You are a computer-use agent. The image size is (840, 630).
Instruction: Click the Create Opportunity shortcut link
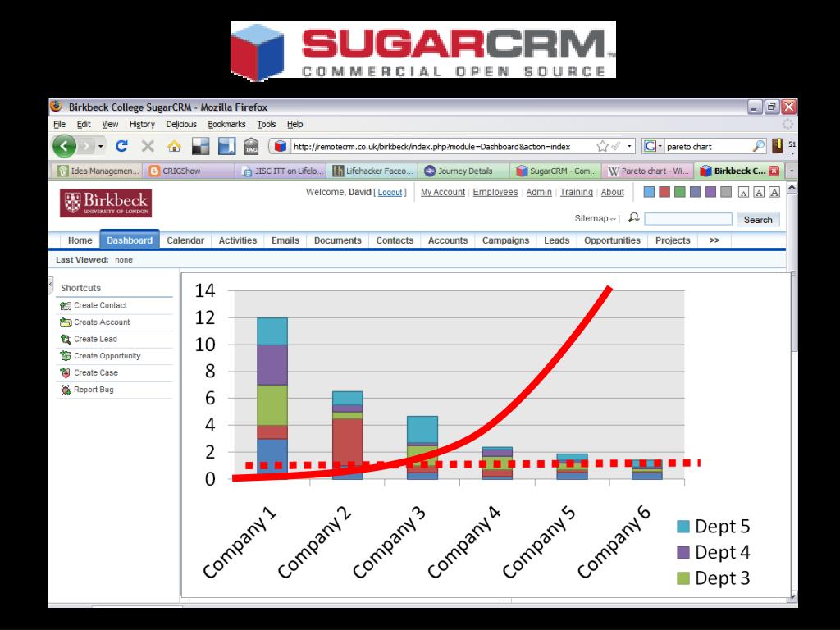click(x=107, y=356)
